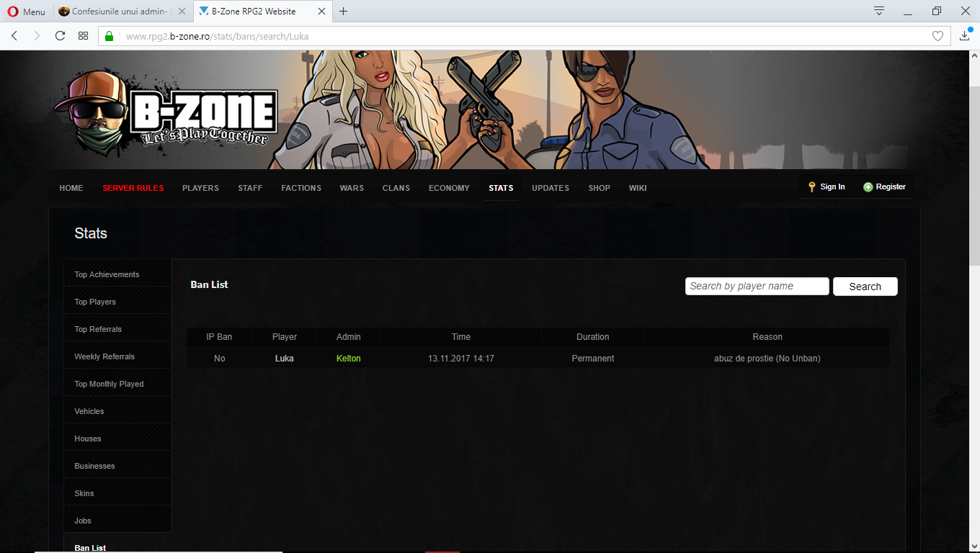Viewport: 980px width, 553px height.
Task: Open the downloads arrow icon
Action: click(x=965, y=35)
